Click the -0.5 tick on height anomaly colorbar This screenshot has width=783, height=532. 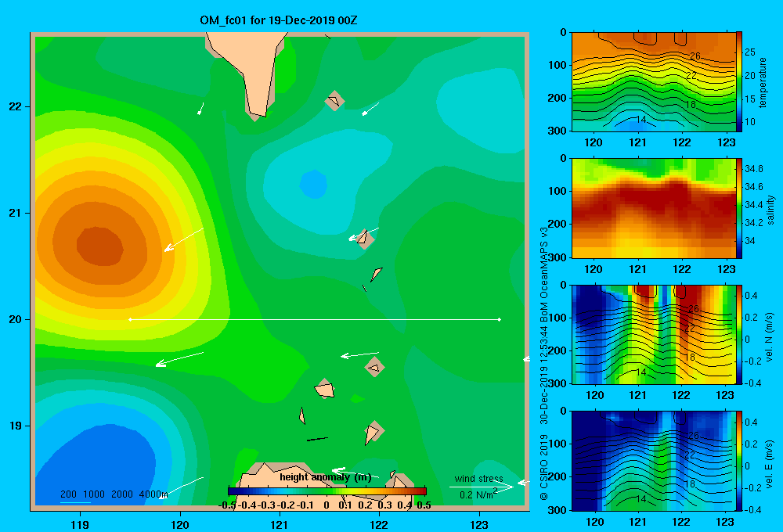[x=227, y=505]
